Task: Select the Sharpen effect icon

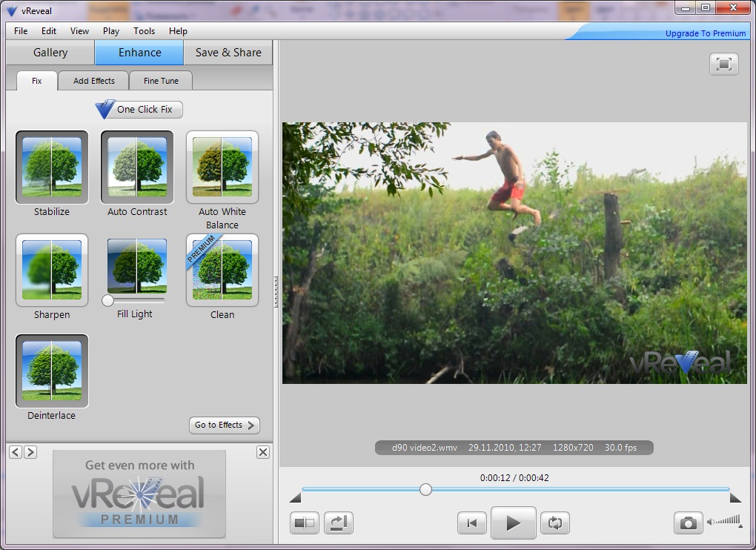Action: pos(52,271)
